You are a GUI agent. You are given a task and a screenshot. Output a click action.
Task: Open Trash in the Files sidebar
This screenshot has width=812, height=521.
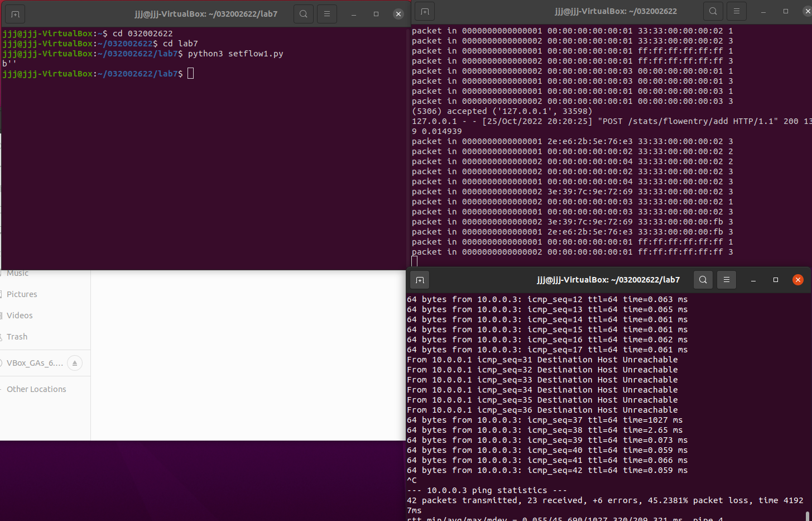(17, 337)
